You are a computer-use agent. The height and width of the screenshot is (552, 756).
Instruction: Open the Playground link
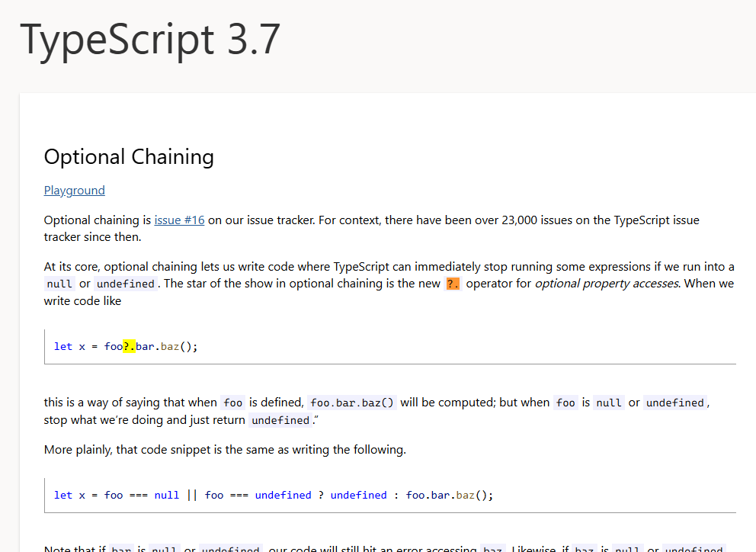[74, 191]
